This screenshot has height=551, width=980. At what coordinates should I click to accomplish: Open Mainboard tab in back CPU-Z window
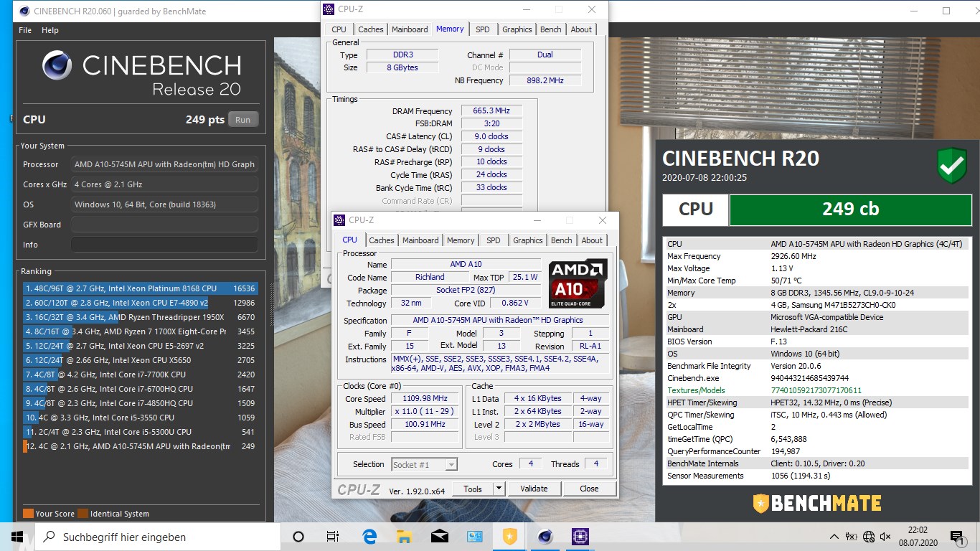(410, 29)
